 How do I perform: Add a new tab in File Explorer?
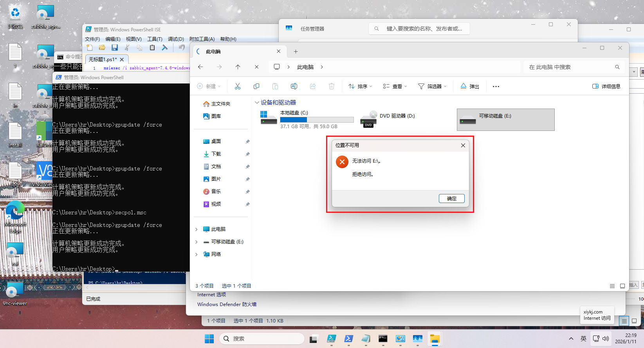[296, 51]
